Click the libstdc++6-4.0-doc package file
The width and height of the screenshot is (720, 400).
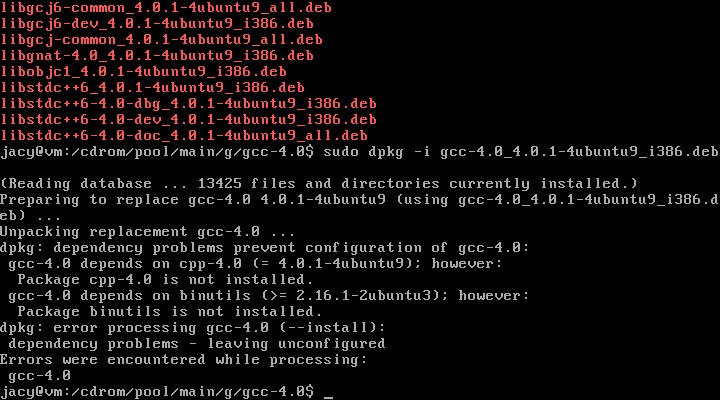tap(184, 136)
